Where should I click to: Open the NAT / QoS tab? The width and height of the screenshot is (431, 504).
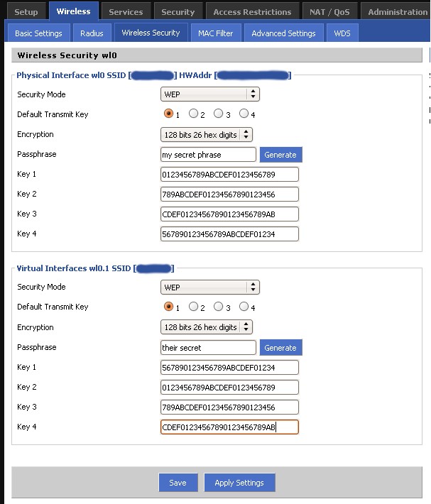click(329, 12)
